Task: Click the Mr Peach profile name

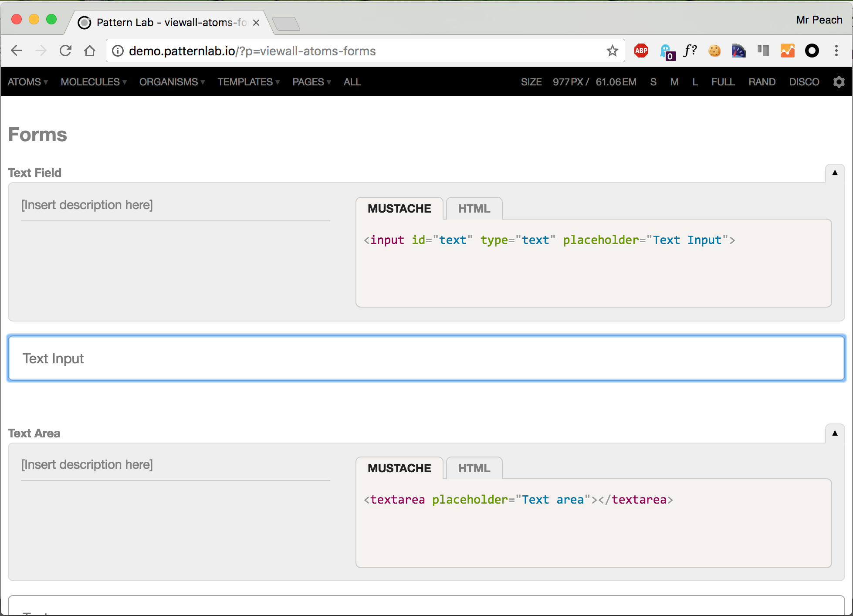Action: [819, 20]
